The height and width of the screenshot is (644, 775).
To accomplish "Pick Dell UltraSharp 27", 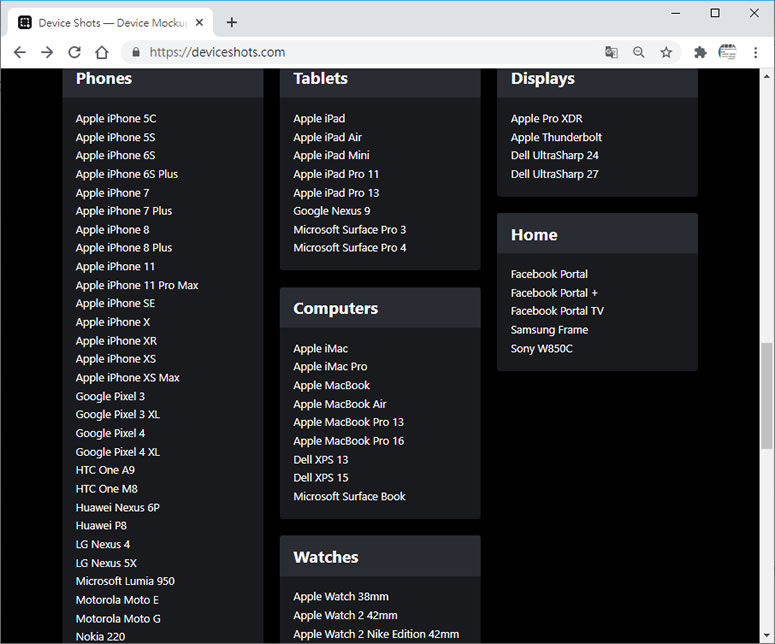I will coord(555,174).
